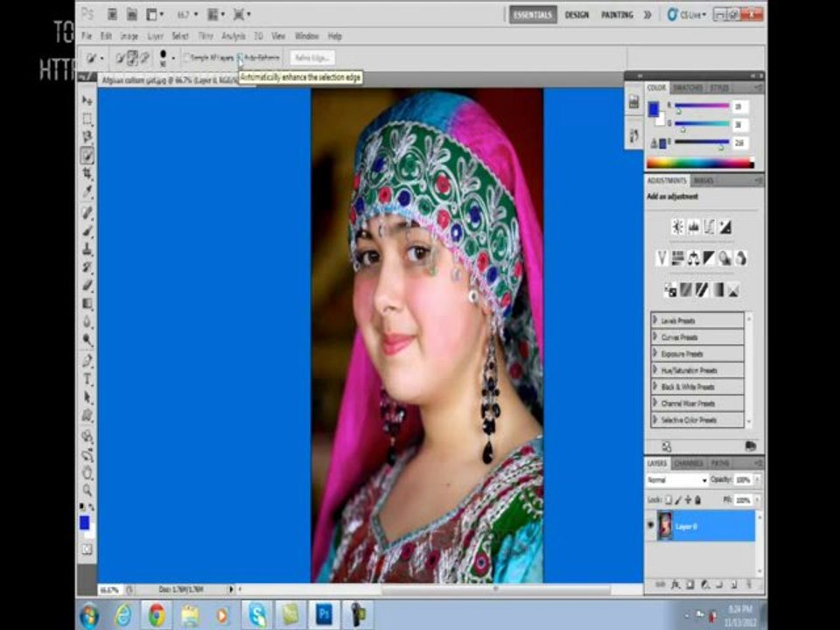Viewport: 840px width, 630px height.
Task: Open the File menu
Action: pos(87,36)
